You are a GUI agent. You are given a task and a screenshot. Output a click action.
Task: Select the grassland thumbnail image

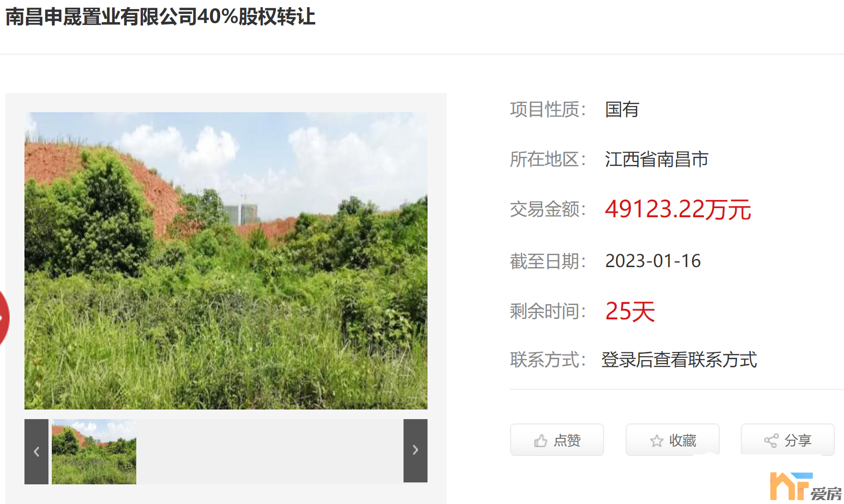(x=94, y=451)
